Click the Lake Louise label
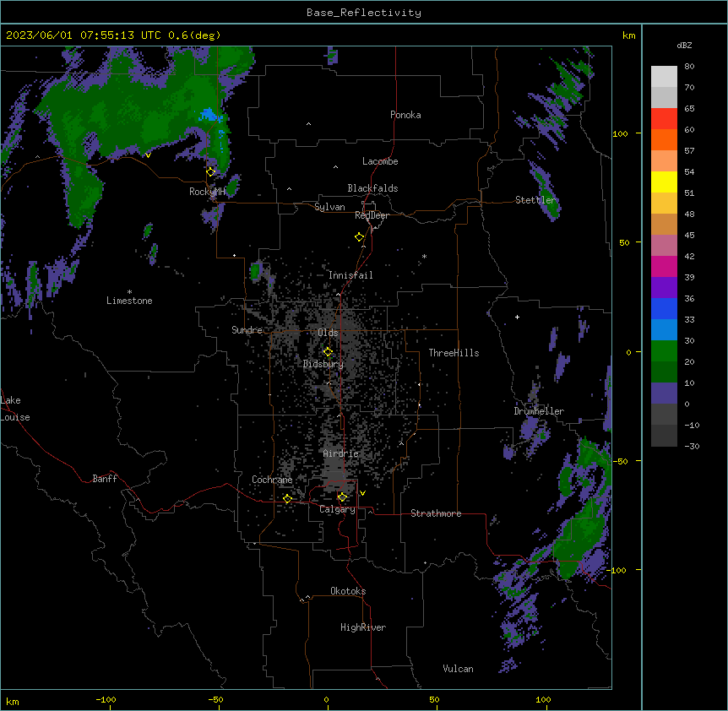The width and height of the screenshot is (728, 711). click(14, 409)
